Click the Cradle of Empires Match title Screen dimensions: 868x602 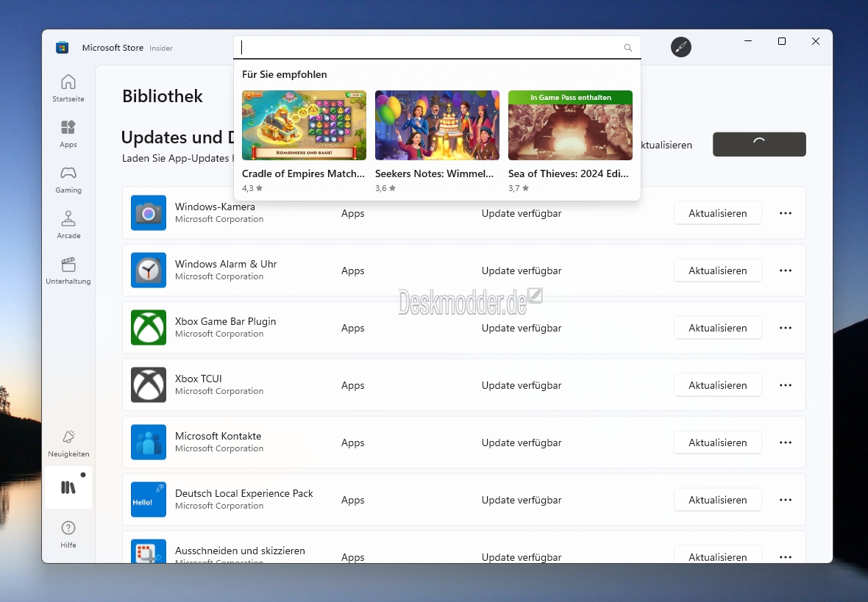[x=303, y=173]
